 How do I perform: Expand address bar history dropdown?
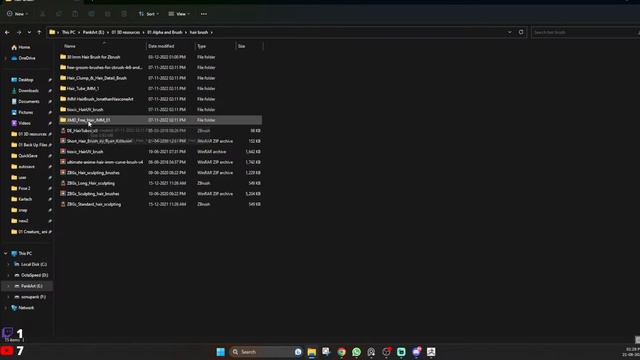(509, 32)
